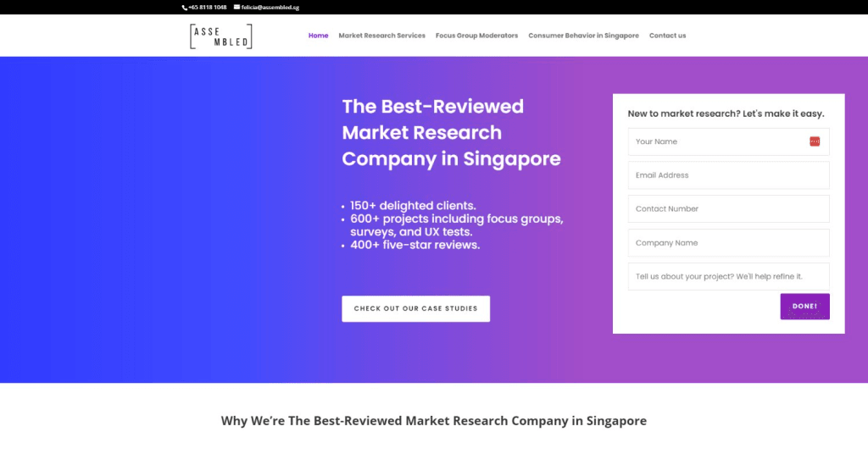Open the Home menu item
Viewport: 868px width, 454px height.
click(x=319, y=36)
